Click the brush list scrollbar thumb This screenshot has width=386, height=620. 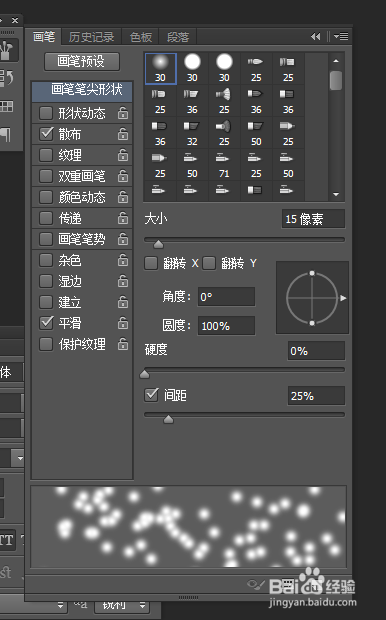(336, 80)
